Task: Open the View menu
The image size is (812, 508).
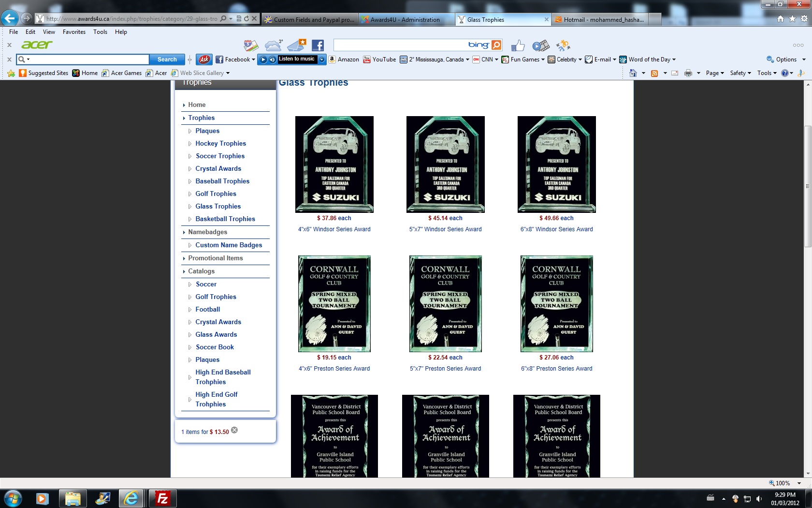Action: [49, 32]
